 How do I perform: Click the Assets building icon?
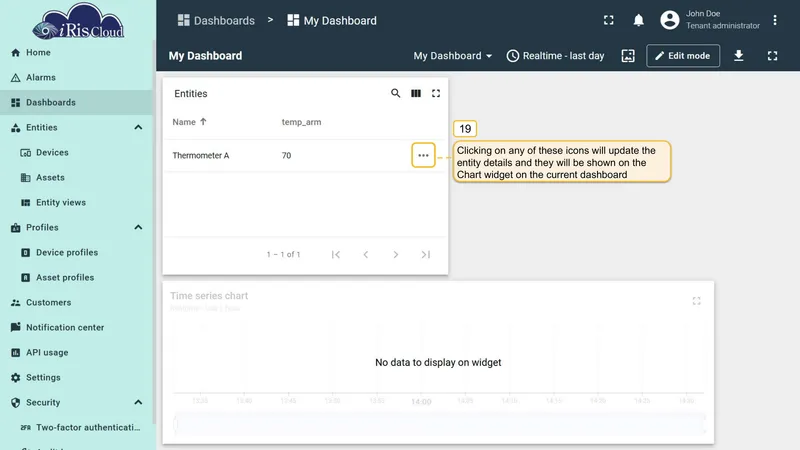point(26,178)
